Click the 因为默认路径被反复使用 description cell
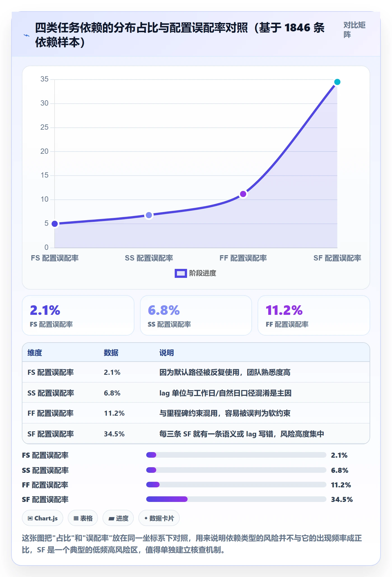392x577 pixels. (225, 372)
